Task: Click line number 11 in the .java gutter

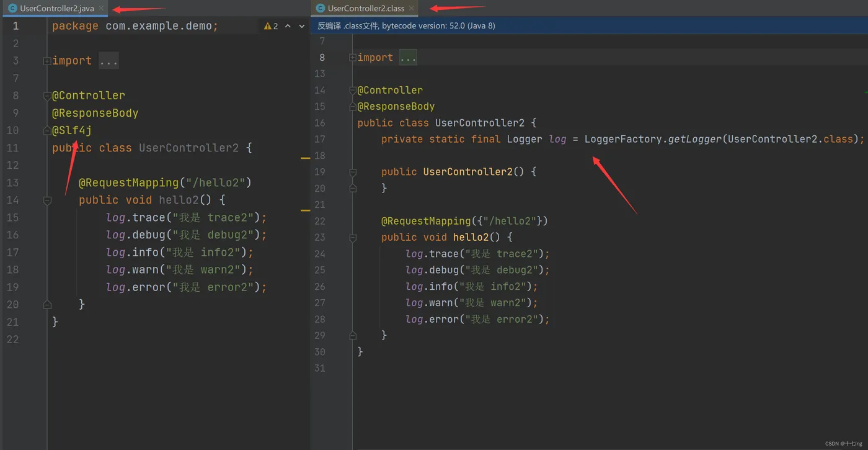Action: pos(12,148)
